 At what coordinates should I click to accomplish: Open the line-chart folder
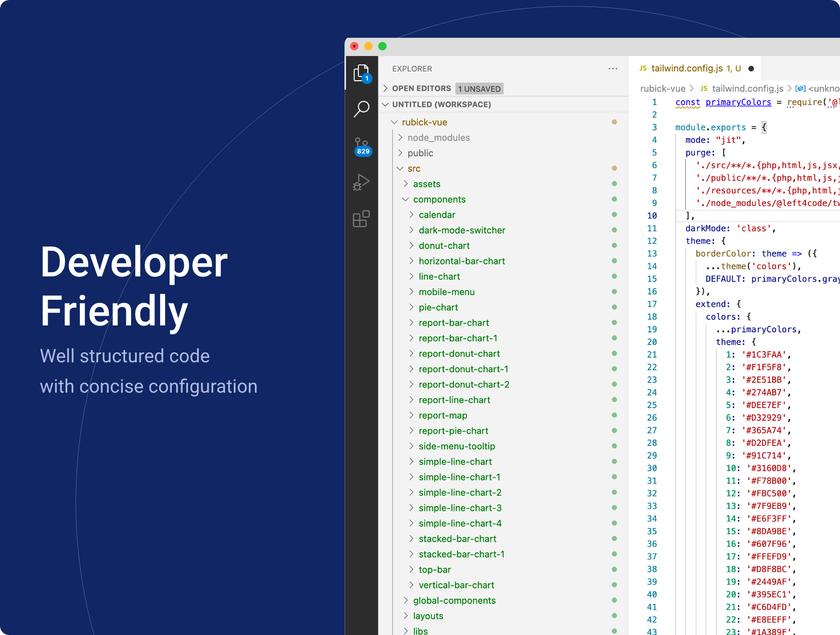[x=504, y=276]
